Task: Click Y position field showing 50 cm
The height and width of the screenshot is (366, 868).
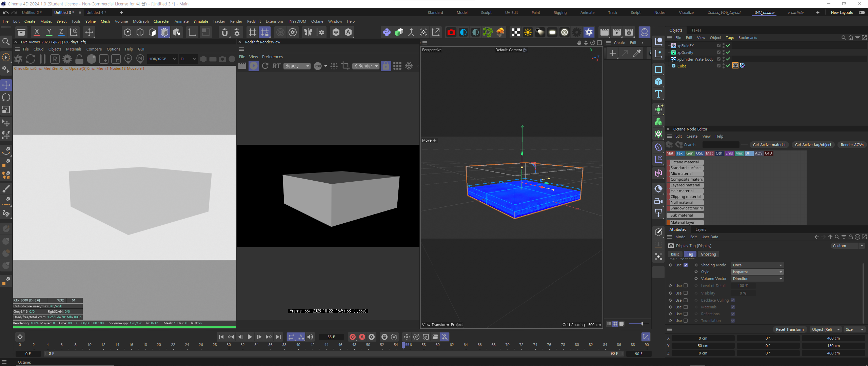Action: 703,346
